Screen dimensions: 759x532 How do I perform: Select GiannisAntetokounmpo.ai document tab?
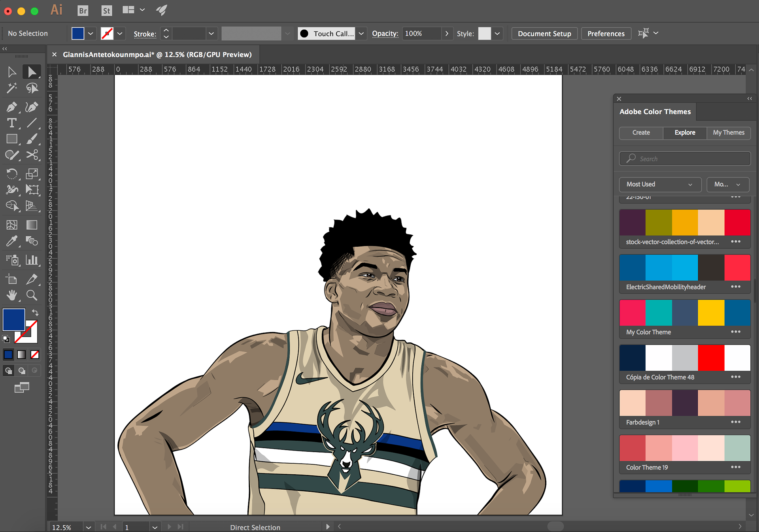157,55
